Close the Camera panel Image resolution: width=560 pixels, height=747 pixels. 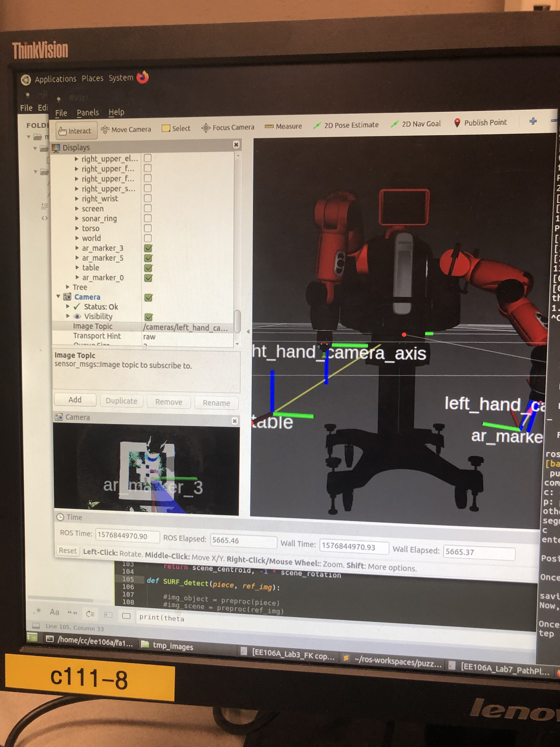coord(235,421)
